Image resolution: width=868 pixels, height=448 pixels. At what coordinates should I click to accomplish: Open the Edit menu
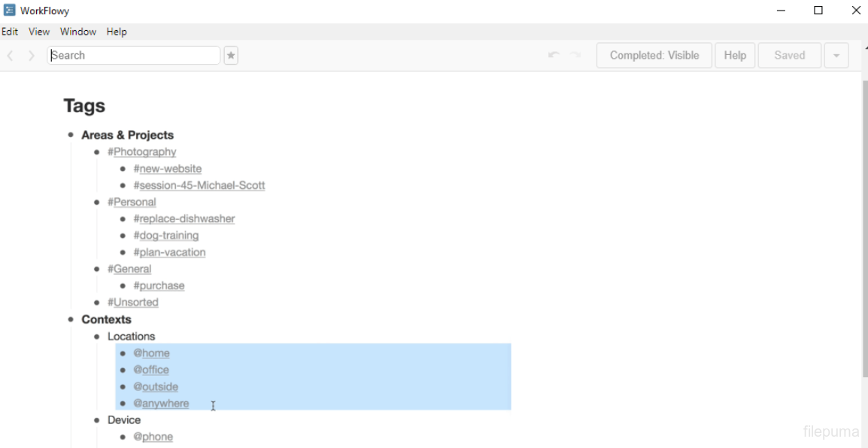point(10,32)
